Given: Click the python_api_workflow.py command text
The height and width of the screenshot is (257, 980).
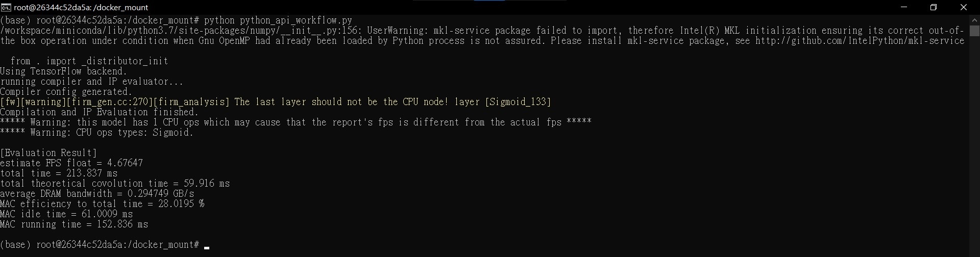Looking at the screenshot, I should tap(296, 20).
